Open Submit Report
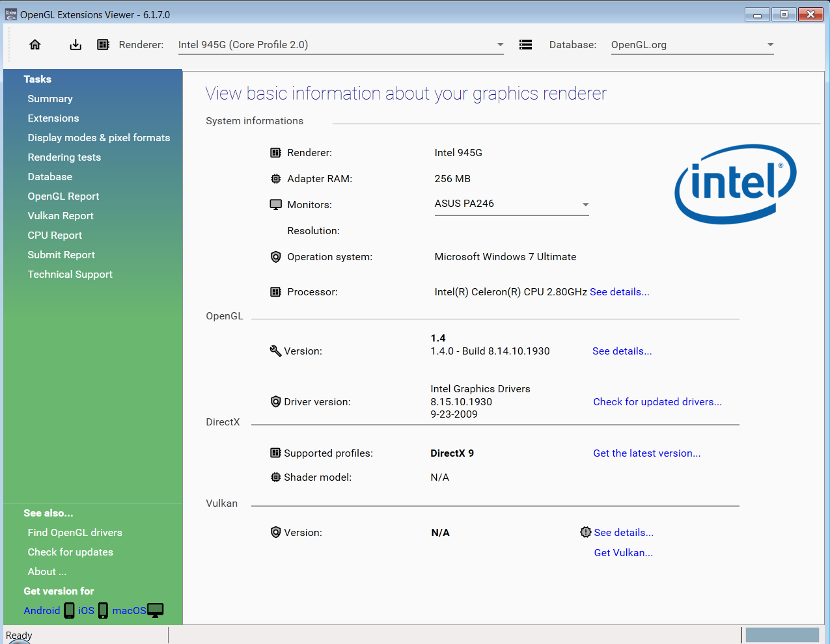830x644 pixels. pos(61,255)
